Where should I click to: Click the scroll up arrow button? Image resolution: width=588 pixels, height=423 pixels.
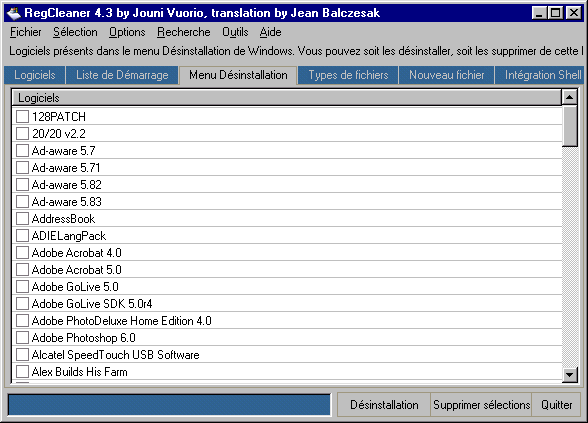pos(569,98)
